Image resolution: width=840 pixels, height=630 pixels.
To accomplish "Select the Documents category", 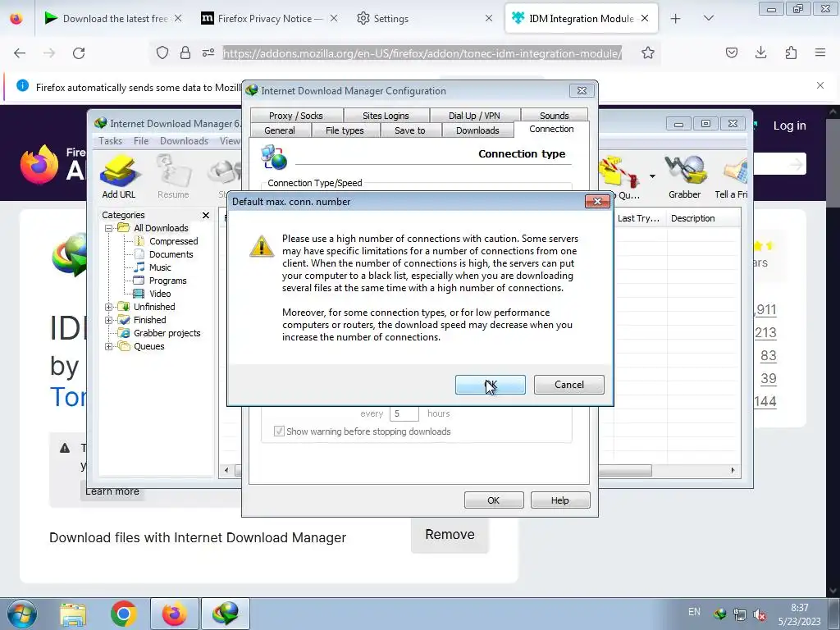I will [171, 254].
